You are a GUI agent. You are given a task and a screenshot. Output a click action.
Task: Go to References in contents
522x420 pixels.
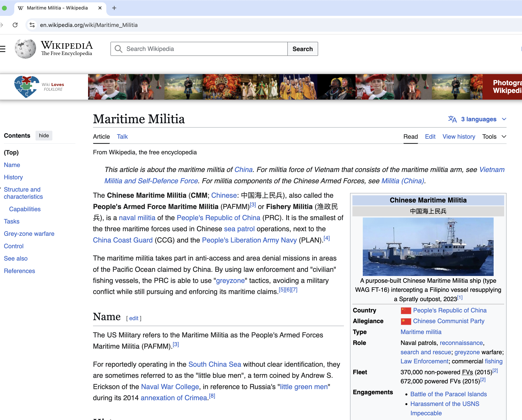point(19,271)
